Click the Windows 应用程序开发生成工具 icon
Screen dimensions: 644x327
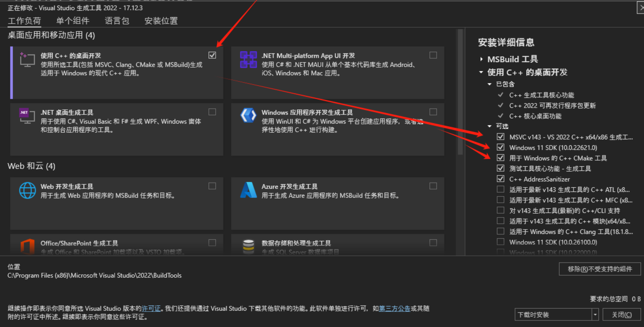pos(248,115)
